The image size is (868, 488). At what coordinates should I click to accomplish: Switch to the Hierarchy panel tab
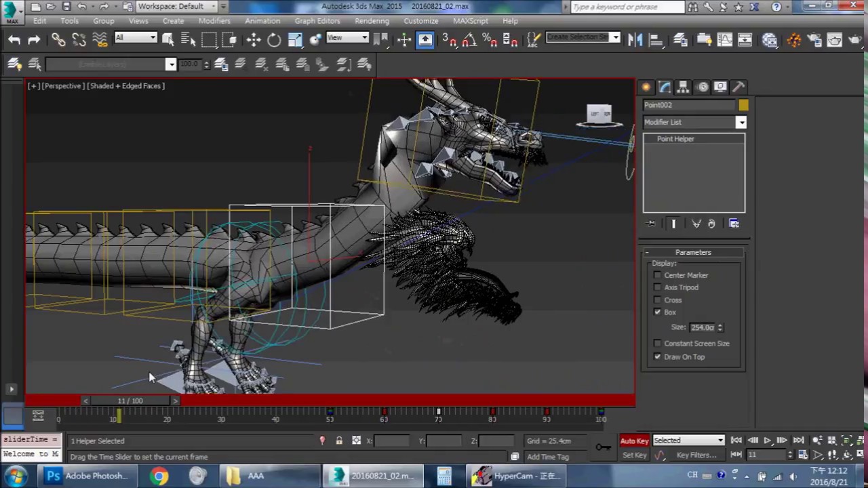point(684,87)
